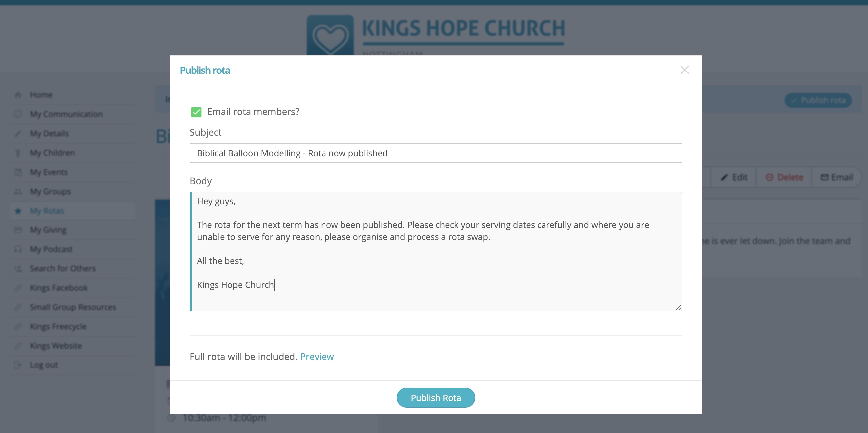Click the Publish Rota button

click(436, 398)
